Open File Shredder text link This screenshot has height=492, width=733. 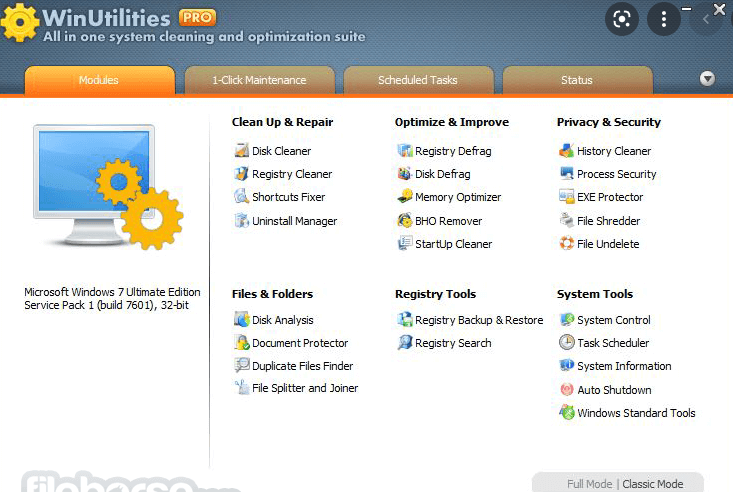608,221
